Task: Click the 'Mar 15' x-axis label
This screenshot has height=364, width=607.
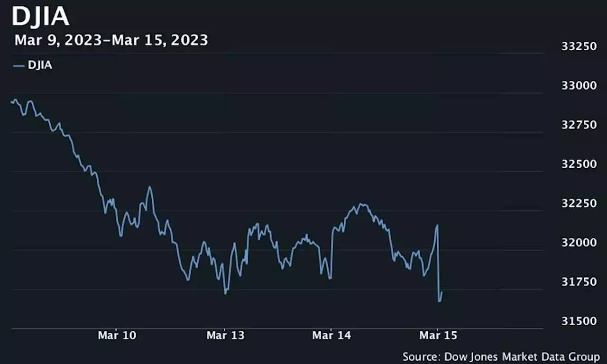Action: coord(439,336)
